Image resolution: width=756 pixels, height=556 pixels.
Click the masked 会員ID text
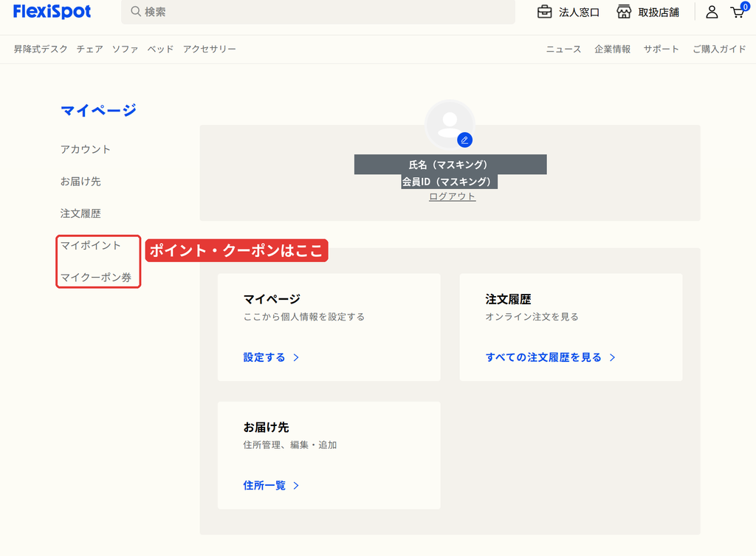click(x=449, y=182)
